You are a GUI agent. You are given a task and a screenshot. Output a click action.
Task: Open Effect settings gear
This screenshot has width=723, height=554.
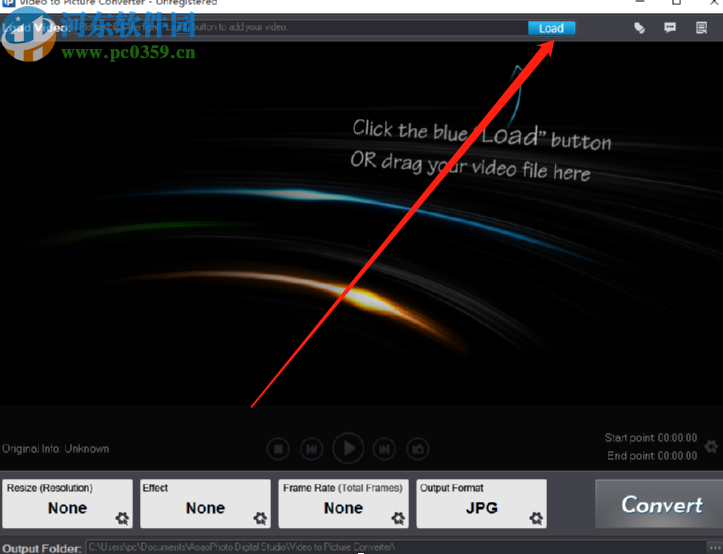click(260, 518)
